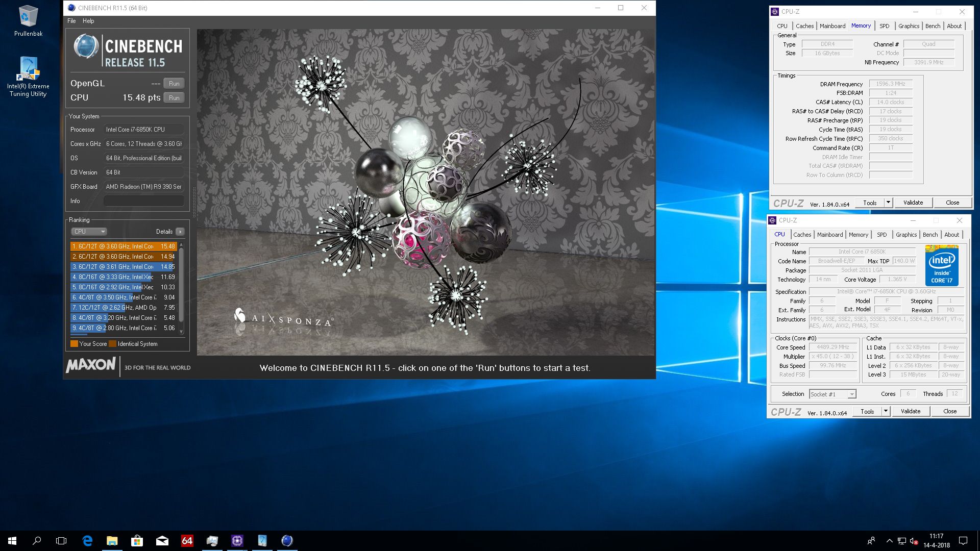980x551 pixels.
Task: Click Tools button in lower CPU-Z
Action: tap(867, 411)
